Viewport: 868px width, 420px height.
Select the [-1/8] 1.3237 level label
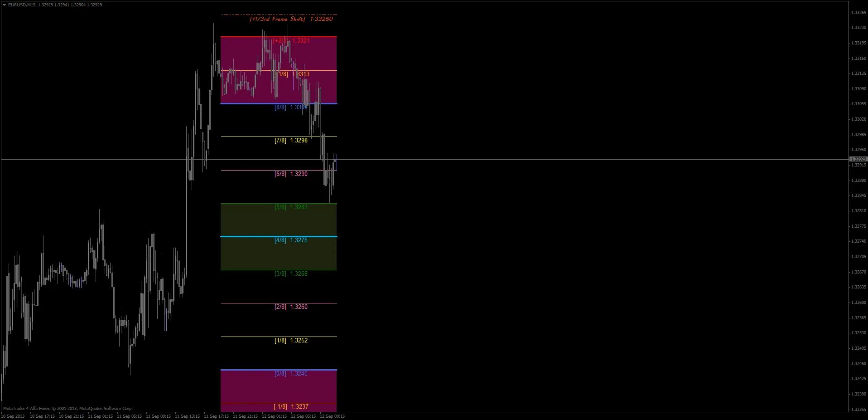tap(291, 407)
